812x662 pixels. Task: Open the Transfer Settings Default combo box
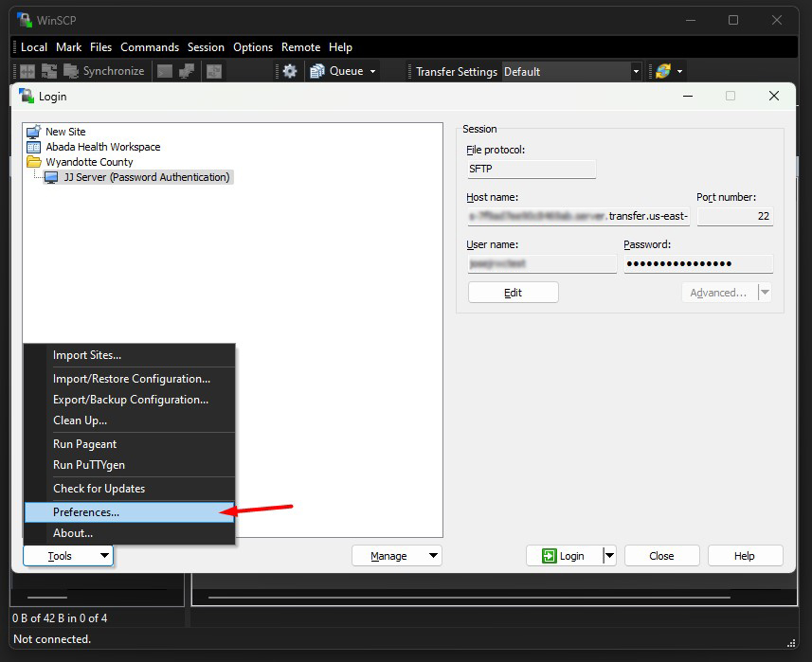coord(572,71)
